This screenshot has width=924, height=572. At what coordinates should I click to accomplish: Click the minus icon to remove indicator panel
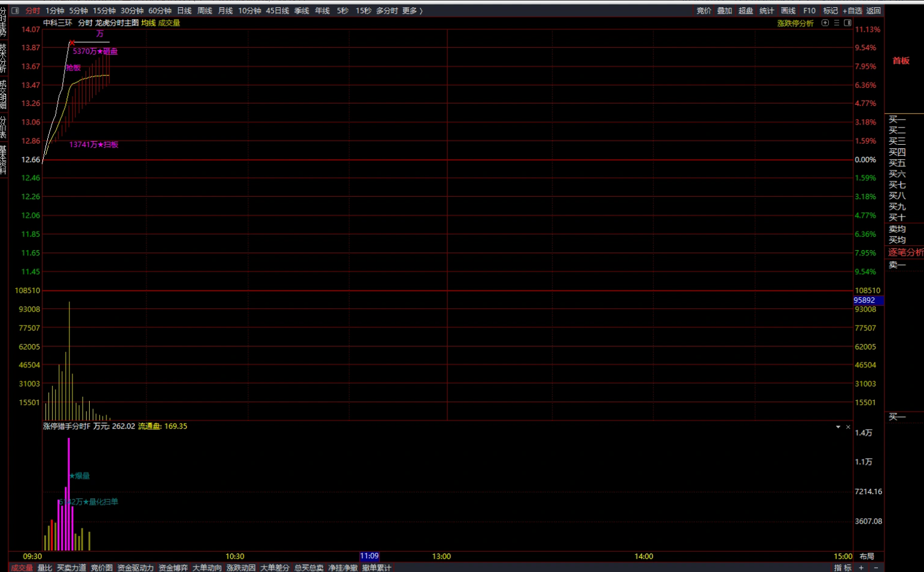[876, 568]
